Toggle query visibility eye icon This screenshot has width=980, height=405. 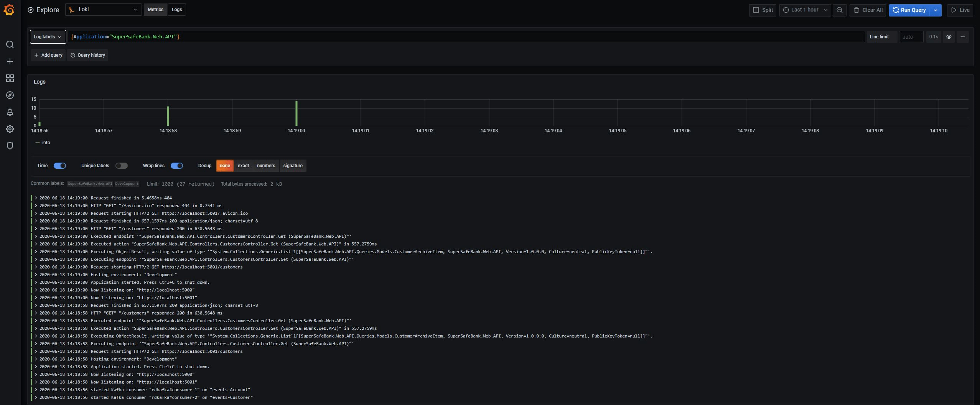click(x=949, y=37)
